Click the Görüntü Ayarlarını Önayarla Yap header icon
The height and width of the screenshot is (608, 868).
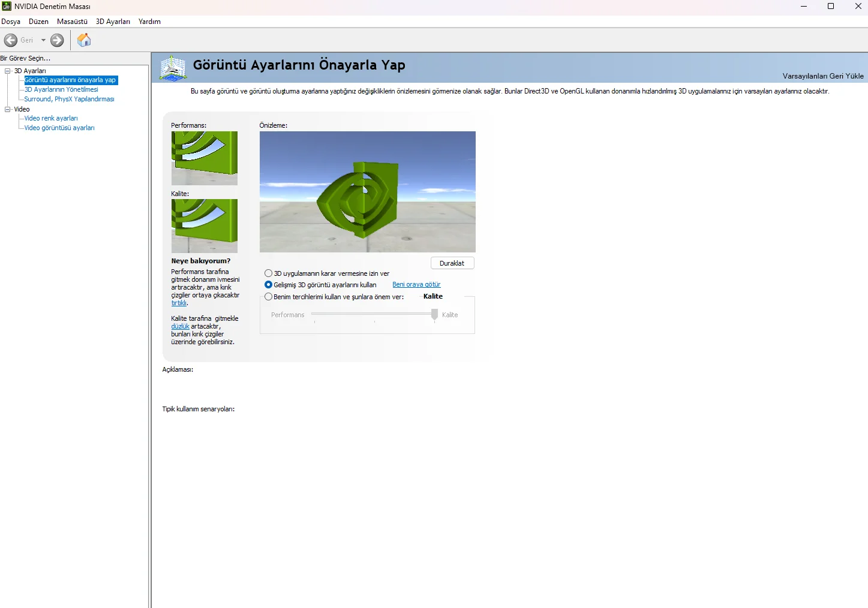173,68
